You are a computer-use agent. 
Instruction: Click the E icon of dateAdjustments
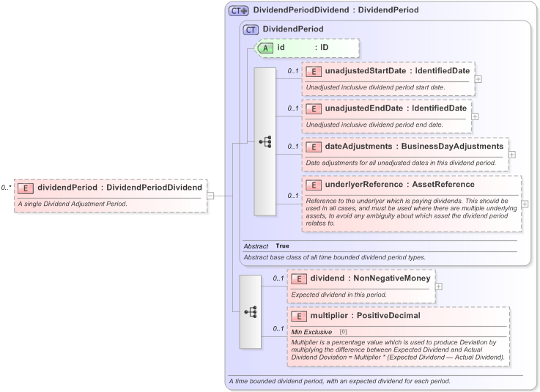point(314,147)
